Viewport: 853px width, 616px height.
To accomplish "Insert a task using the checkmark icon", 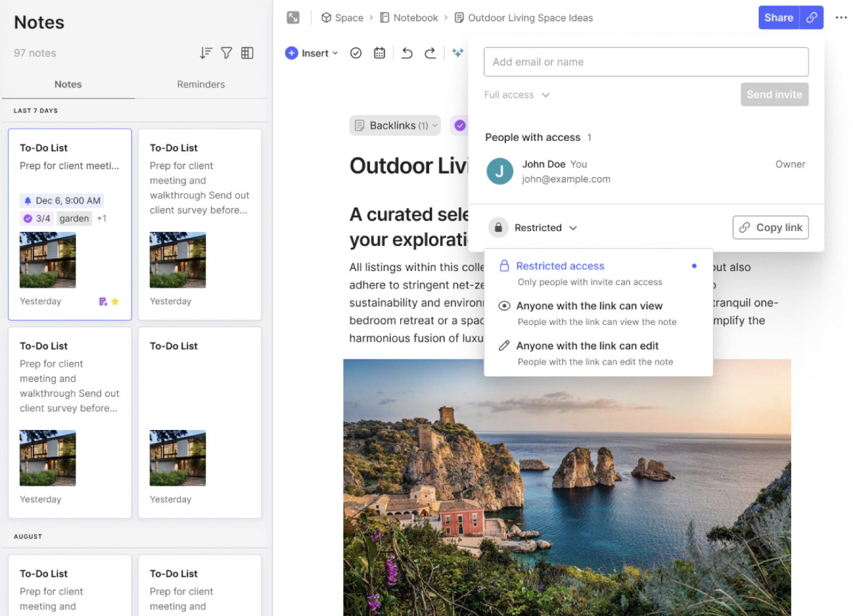I will click(356, 53).
